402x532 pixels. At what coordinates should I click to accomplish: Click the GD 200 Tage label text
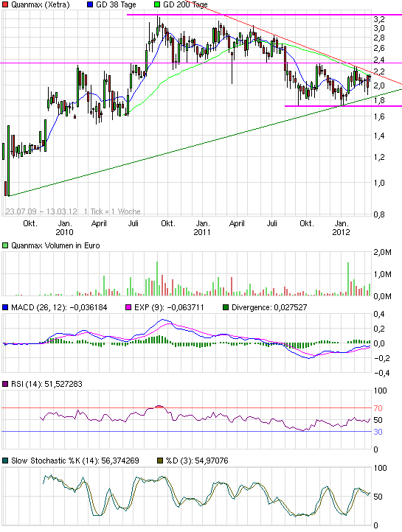coord(185,4)
